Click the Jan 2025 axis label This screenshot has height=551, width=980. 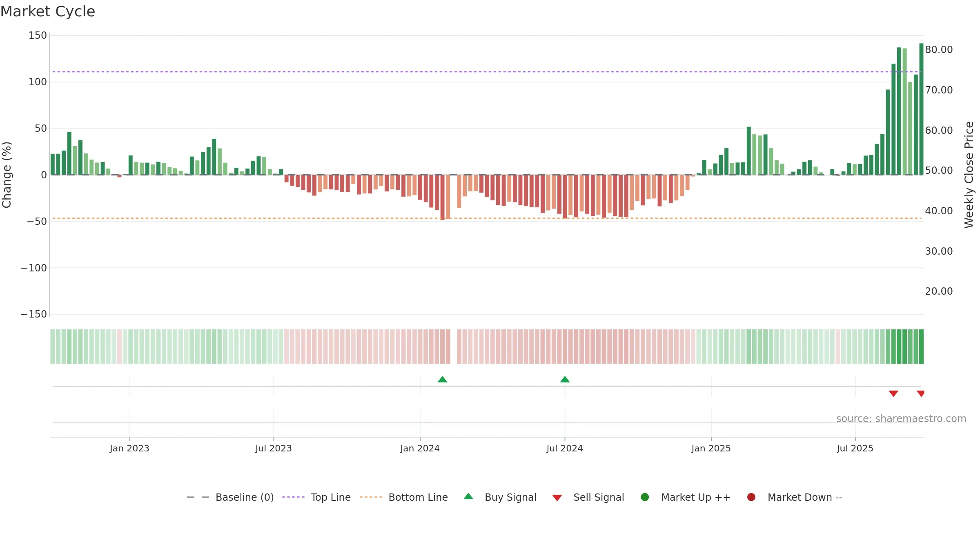(x=711, y=448)
